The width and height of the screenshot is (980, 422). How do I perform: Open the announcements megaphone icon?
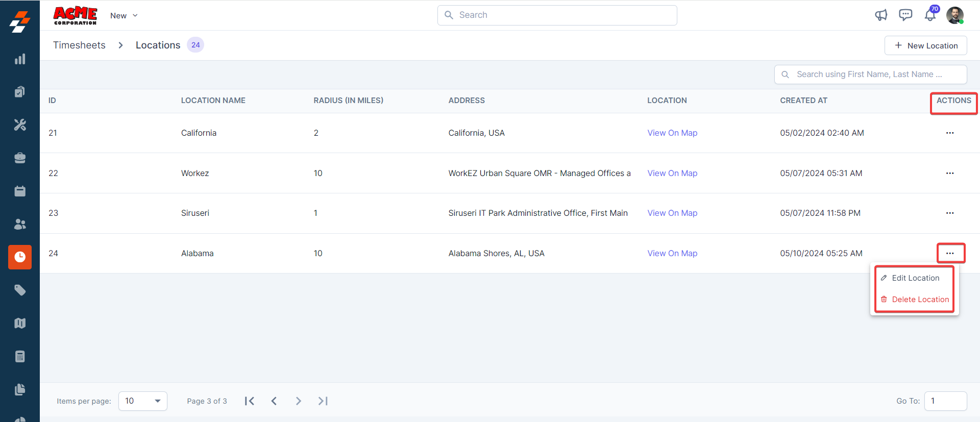tap(881, 15)
